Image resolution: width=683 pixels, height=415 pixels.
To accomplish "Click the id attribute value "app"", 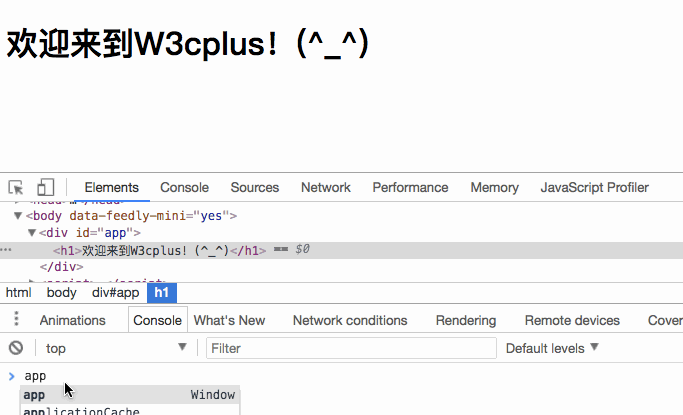I will point(115,233).
